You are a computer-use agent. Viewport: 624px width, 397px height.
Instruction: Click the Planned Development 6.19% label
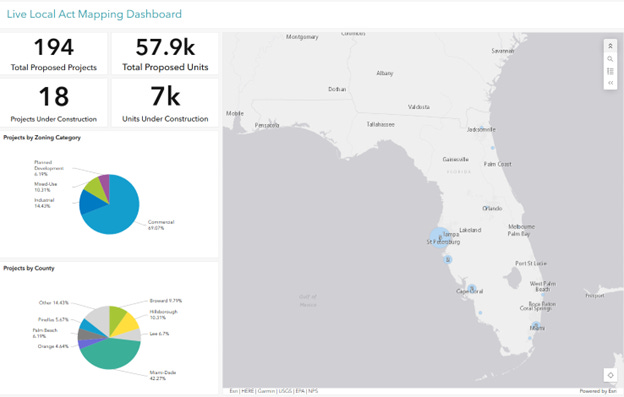49,168
